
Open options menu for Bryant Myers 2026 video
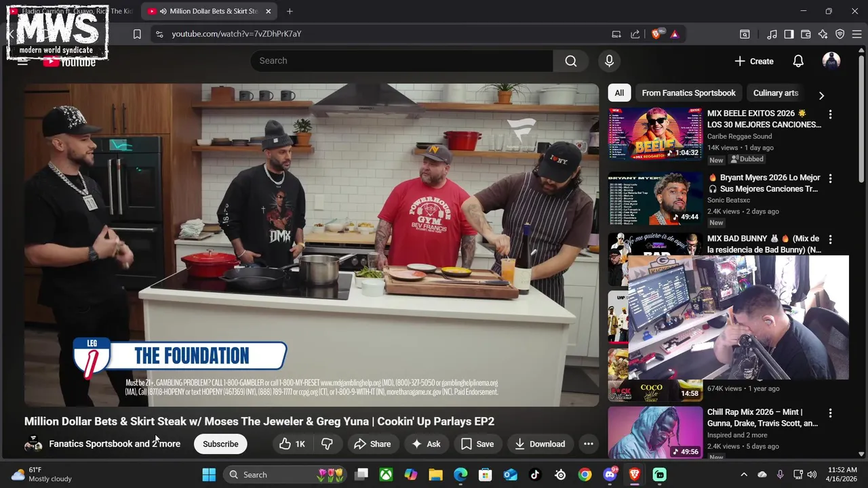pos(830,178)
